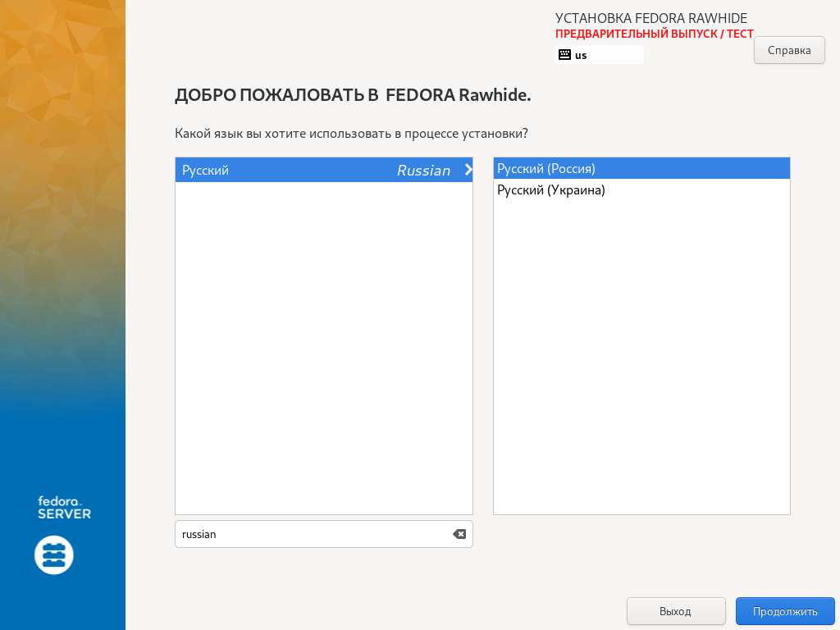This screenshot has width=840, height=630.
Task: Click the Выход button
Action: pyautogui.click(x=676, y=611)
